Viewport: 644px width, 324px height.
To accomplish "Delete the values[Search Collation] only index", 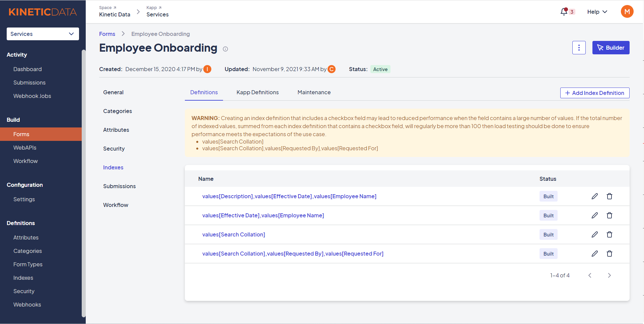I will tap(610, 234).
